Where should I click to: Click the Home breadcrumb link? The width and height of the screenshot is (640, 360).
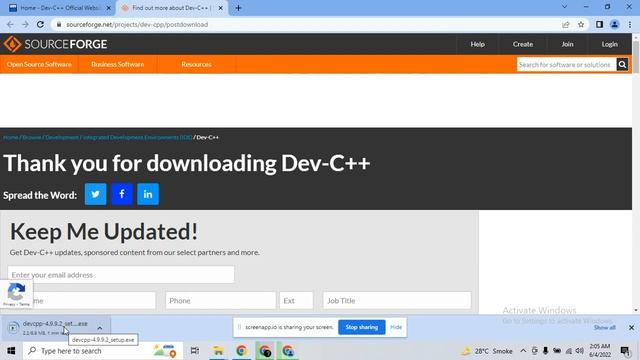[11, 137]
